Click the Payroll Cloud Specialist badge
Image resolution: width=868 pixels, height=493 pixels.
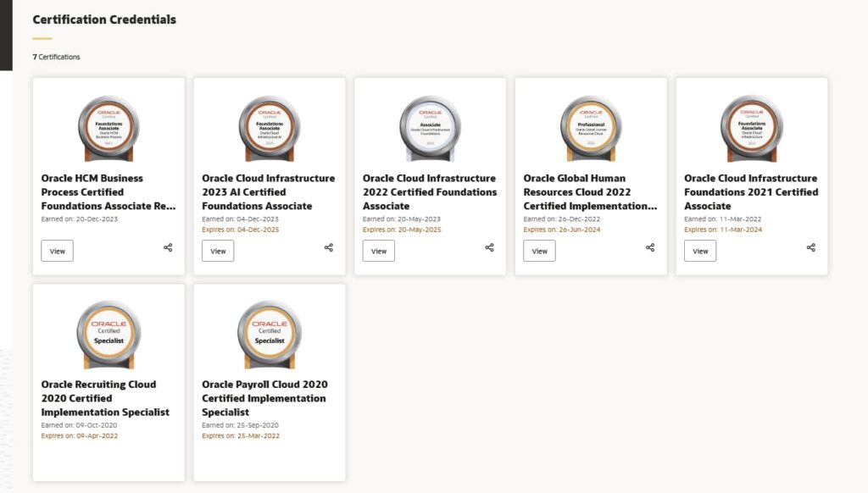(x=270, y=334)
